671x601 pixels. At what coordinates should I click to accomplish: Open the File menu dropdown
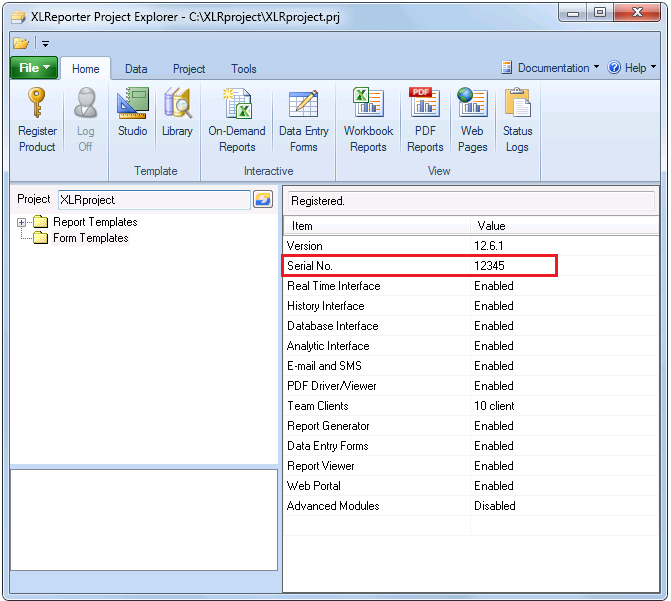(34, 68)
